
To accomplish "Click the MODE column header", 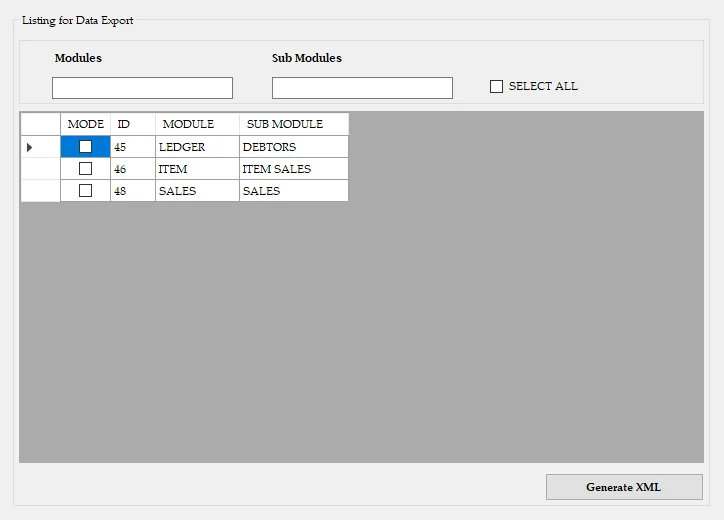I will (x=85, y=124).
